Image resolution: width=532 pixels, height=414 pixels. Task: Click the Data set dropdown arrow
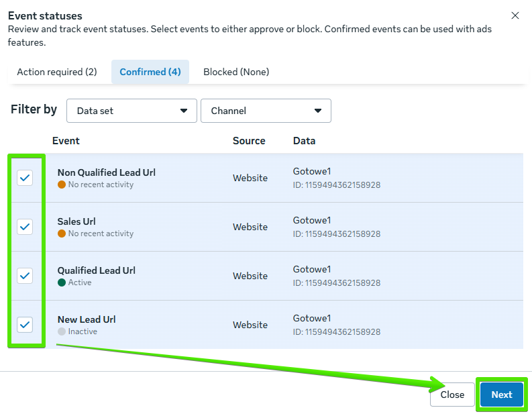point(184,111)
